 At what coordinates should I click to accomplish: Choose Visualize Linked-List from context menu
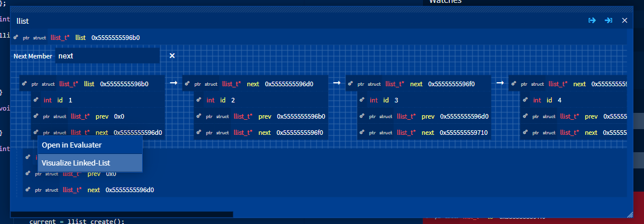(90, 163)
